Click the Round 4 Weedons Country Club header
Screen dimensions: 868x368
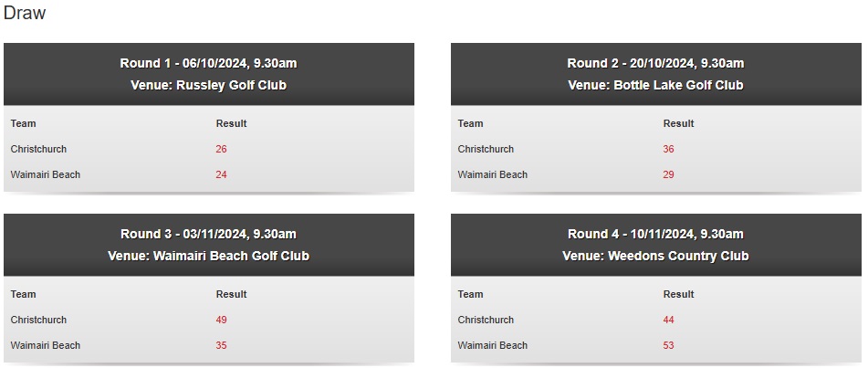tap(656, 245)
